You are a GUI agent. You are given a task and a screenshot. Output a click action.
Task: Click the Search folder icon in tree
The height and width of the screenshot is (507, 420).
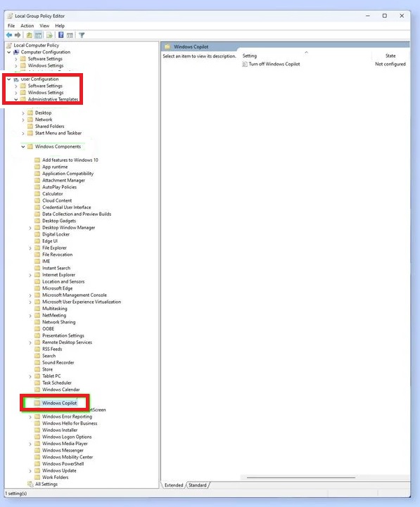37,356
